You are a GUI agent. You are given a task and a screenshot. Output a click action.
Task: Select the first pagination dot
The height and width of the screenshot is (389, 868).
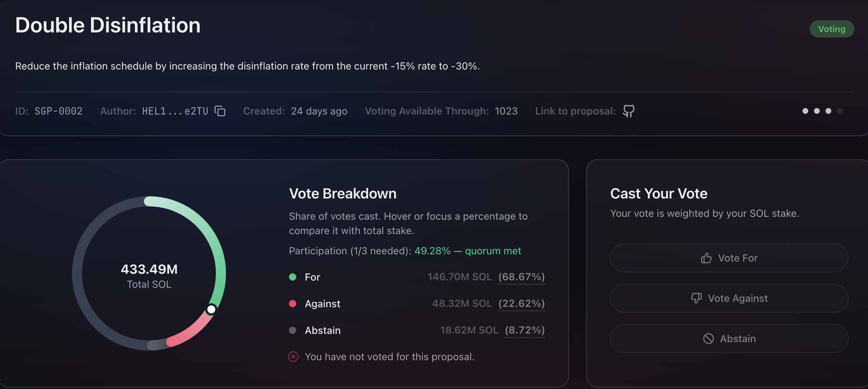coord(805,111)
